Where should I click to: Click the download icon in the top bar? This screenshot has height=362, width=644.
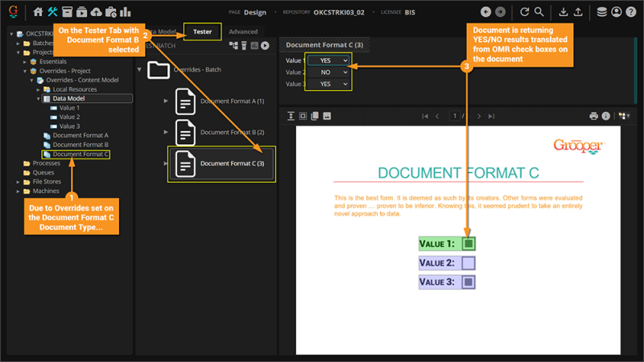563,12
